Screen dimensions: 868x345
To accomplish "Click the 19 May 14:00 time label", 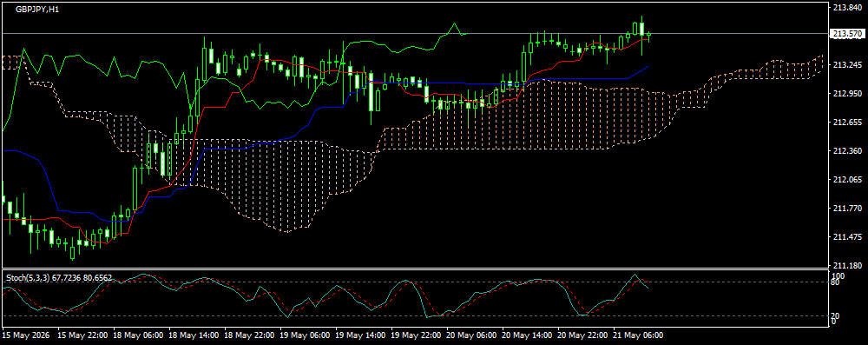I will point(360,335).
